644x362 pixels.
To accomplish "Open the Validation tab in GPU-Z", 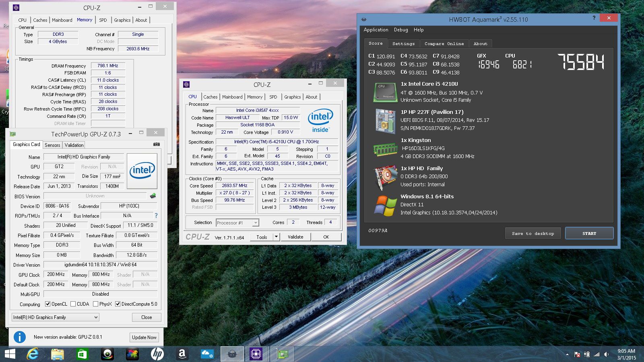I will (74, 145).
